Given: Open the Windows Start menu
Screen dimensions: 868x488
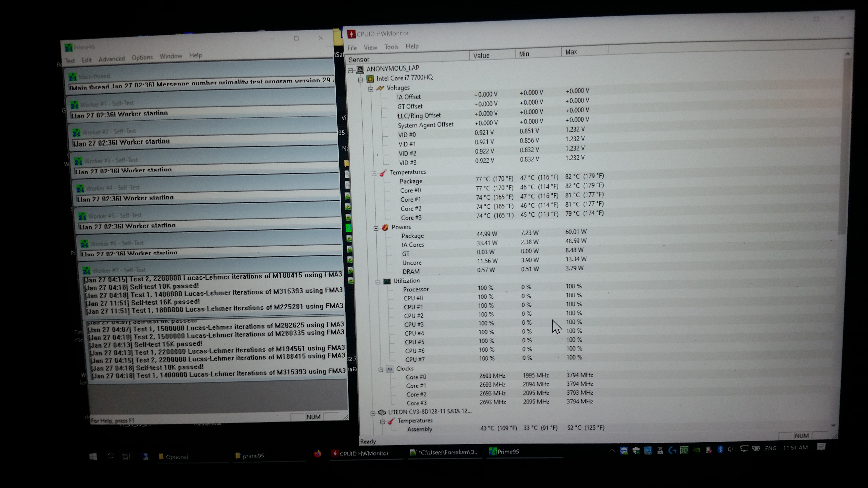Looking at the screenshot, I should click(93, 456).
